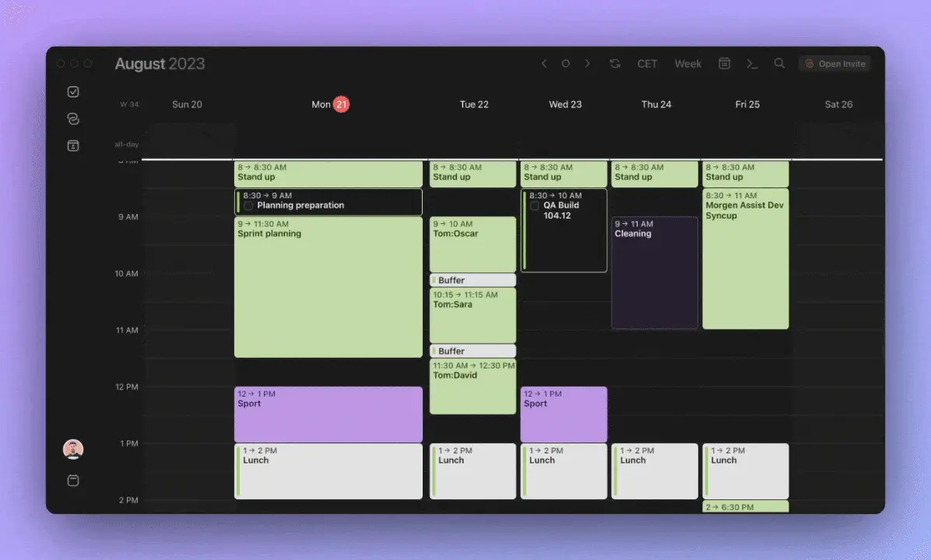Open the Sprint planning event on Monday

point(328,288)
